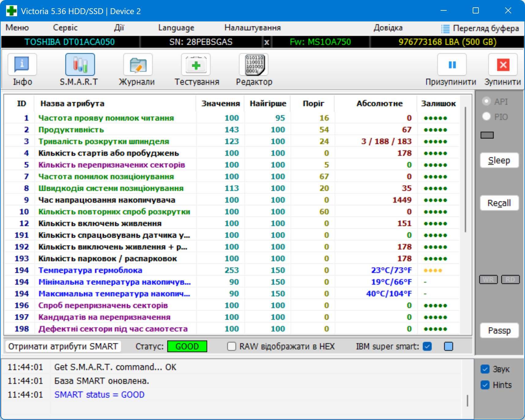
Task: Click the light blue square swatch
Action: [448, 347]
